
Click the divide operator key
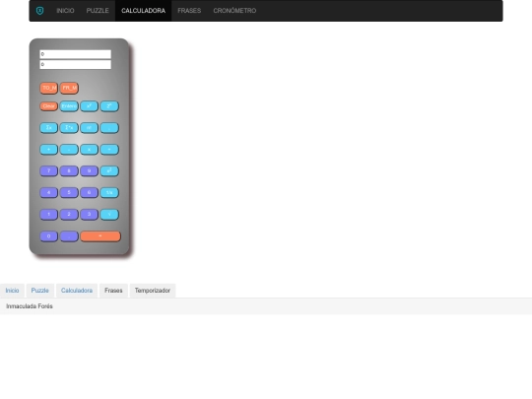click(x=109, y=150)
